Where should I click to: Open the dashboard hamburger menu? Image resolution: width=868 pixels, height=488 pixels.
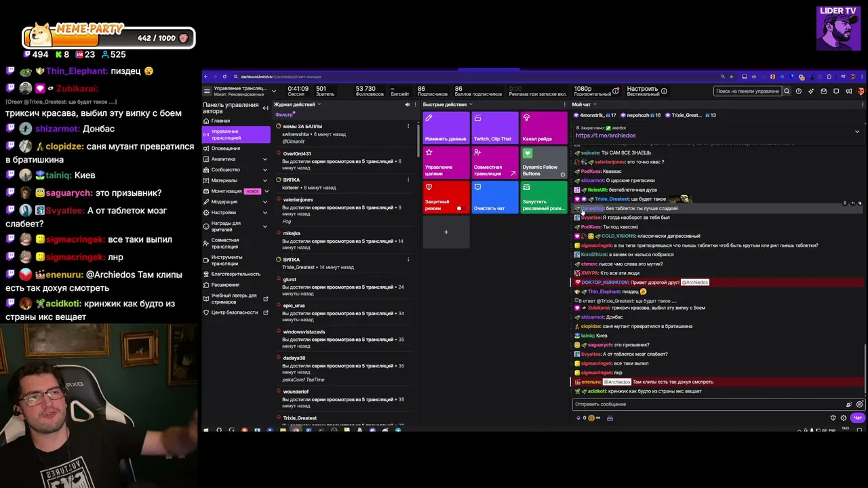[207, 90]
